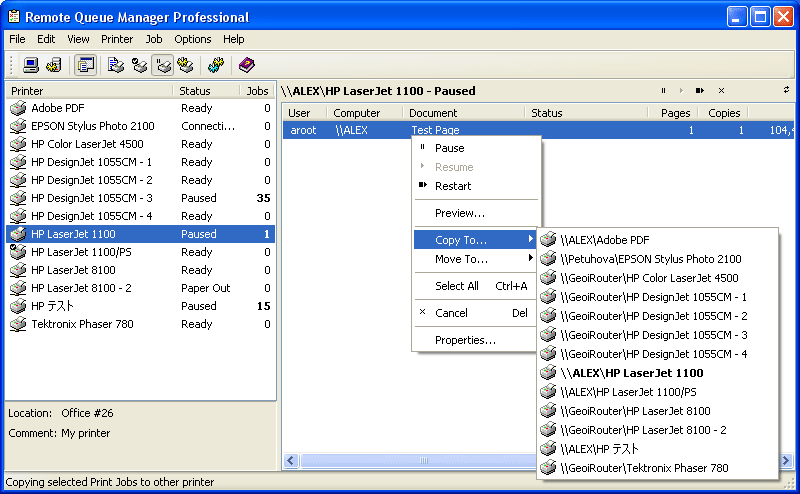Sort jobs by the Copies column header
This screenshot has height=494, width=800.
[x=723, y=113]
